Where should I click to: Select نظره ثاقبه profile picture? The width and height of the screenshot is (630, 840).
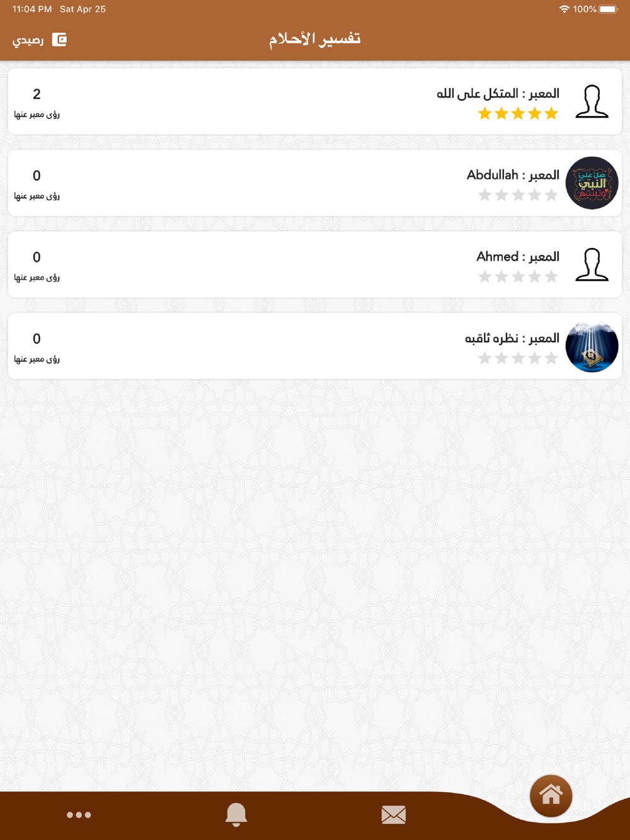pos(592,346)
